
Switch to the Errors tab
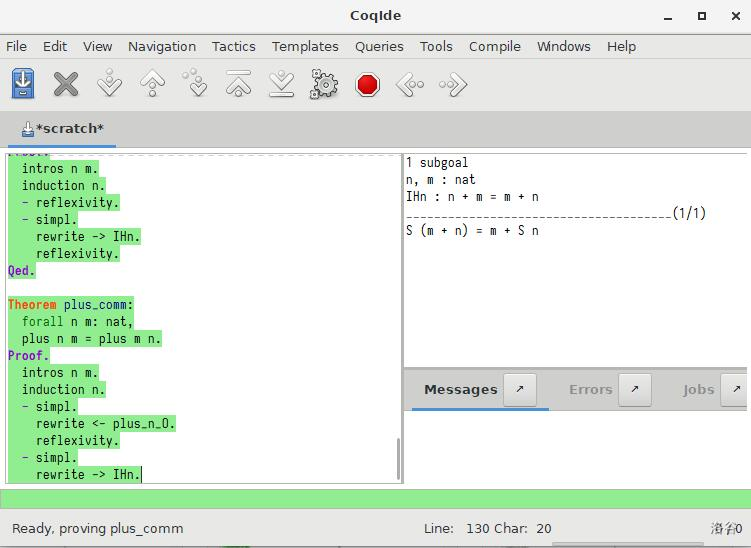(590, 390)
